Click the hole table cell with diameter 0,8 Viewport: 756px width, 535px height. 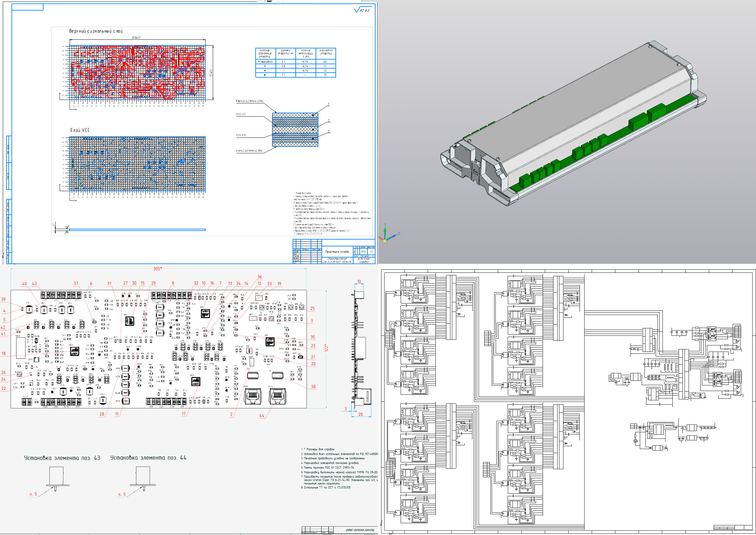[284, 66]
